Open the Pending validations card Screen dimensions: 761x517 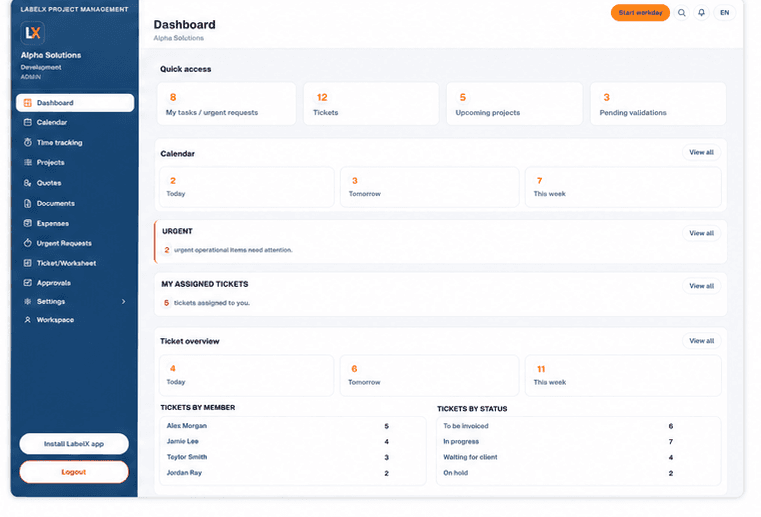[658, 104]
